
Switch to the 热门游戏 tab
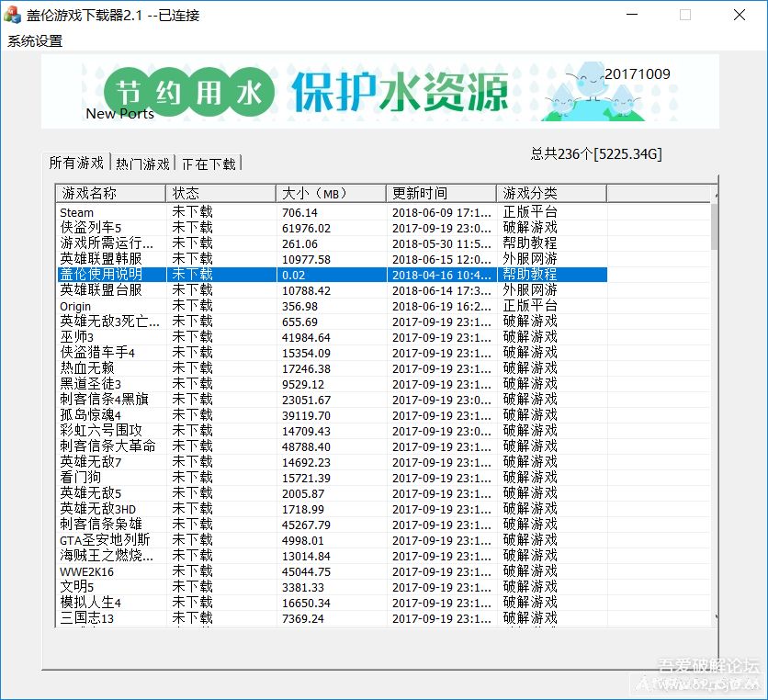(142, 164)
